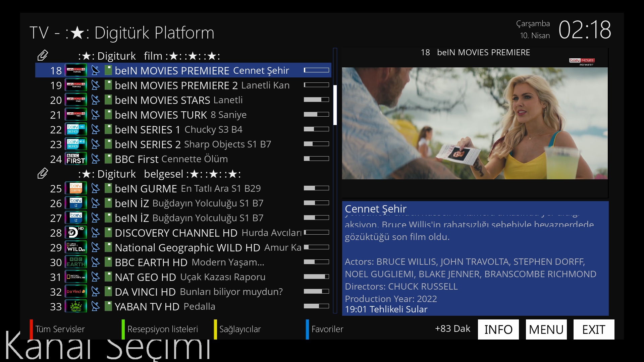The height and width of the screenshot is (362, 644).
Task: Click the live video preview of Cennet Şehir
Action: [475, 123]
